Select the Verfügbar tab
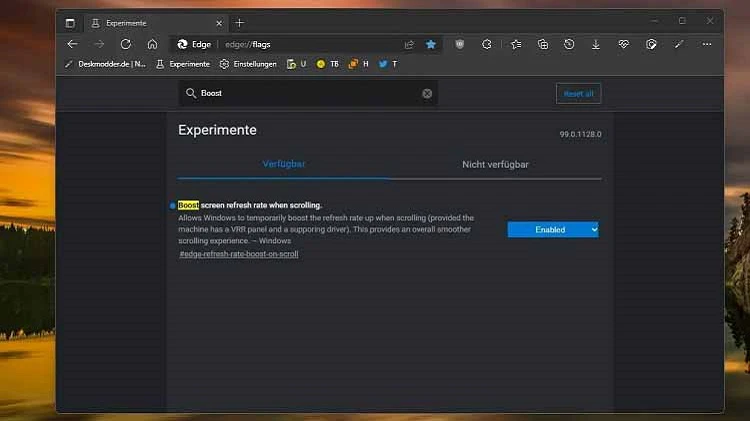750x421 pixels. 284,164
